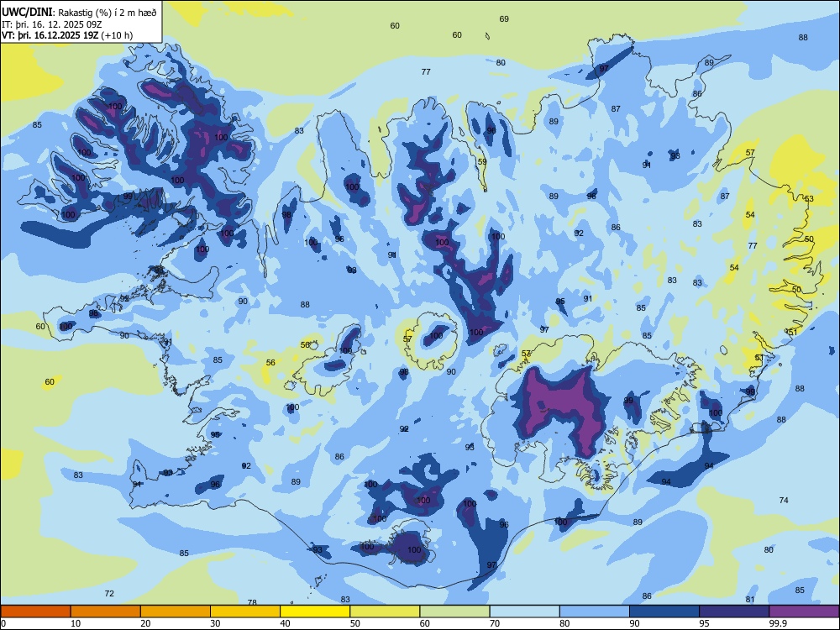Click the 80–90% medium blue legend swatch

(595, 612)
